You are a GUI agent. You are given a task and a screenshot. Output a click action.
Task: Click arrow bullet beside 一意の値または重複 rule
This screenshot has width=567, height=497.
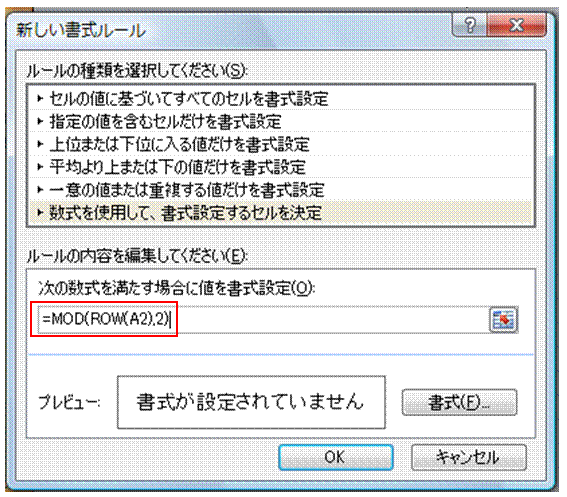pos(40,190)
